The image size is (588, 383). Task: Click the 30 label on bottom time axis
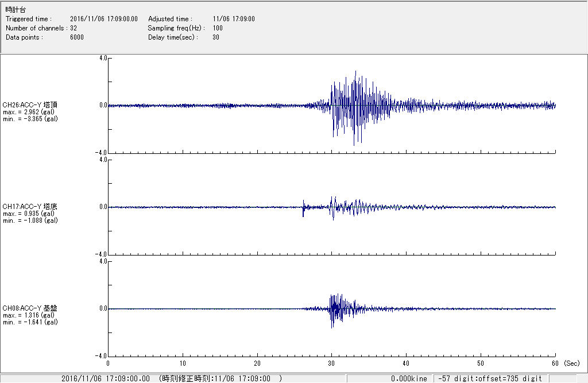331,363
